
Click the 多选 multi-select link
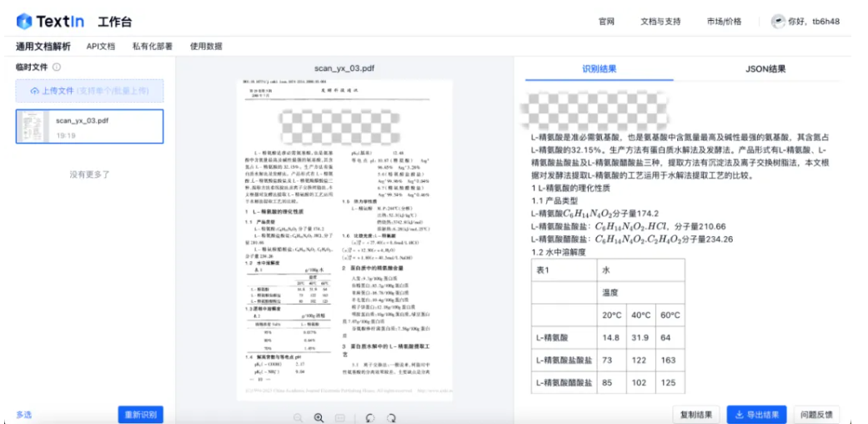24,415
